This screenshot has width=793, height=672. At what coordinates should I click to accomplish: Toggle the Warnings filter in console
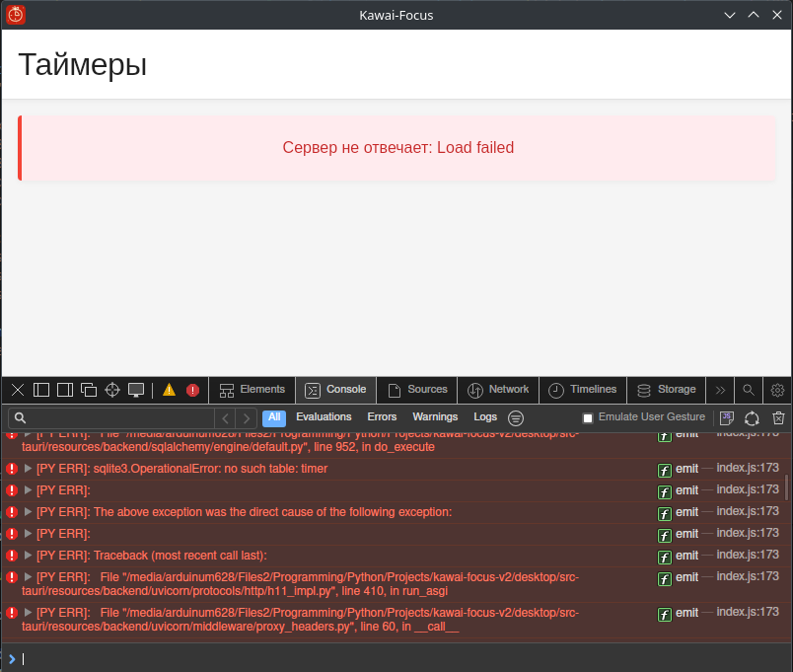(435, 417)
